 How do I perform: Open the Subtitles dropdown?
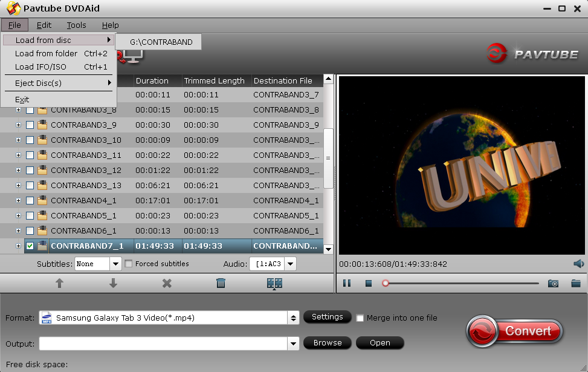115,264
